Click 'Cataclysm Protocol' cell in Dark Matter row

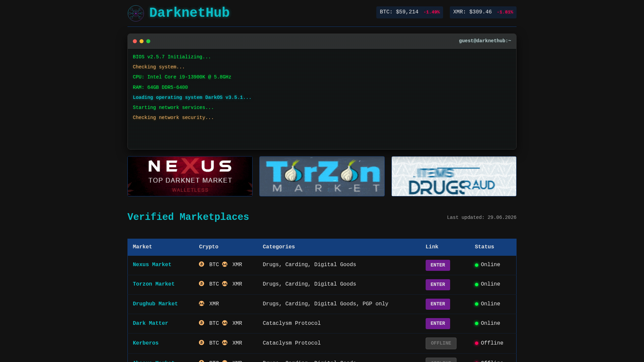pos(291,323)
